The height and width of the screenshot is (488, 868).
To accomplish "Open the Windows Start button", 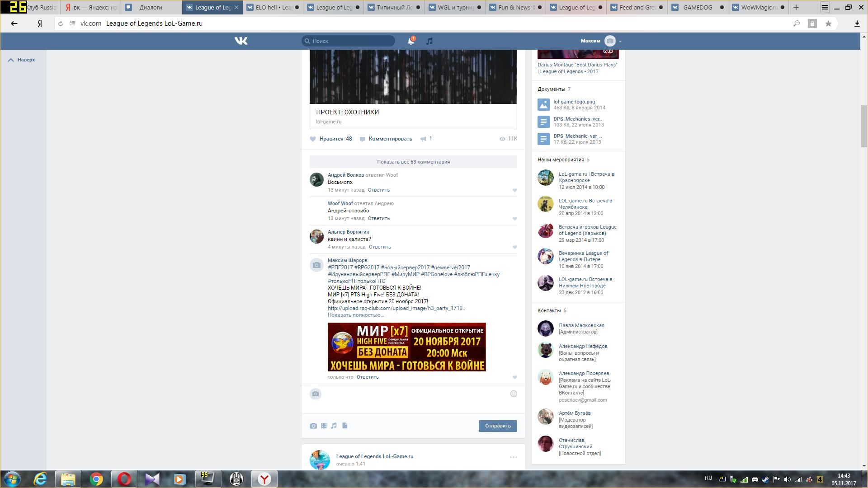I will click(12, 479).
